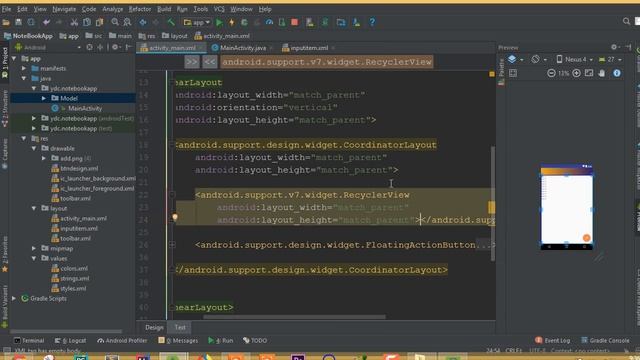
Task: Click the Cut scissors icon
Action: 74,22
